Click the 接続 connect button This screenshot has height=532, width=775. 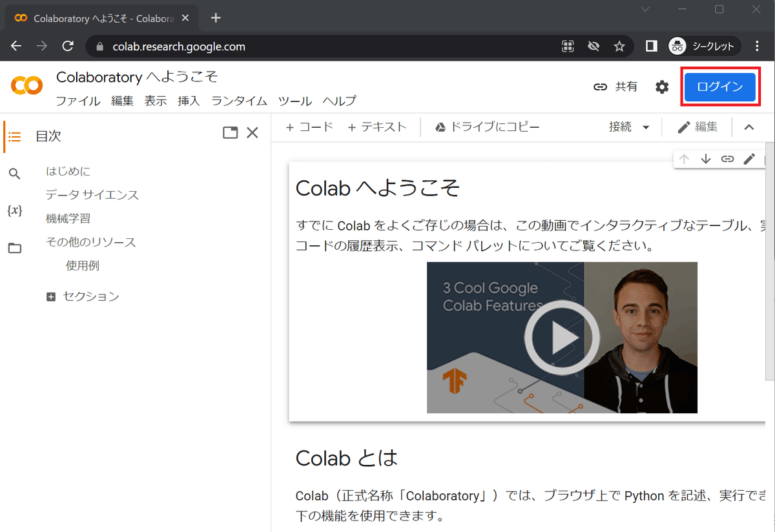pyautogui.click(x=620, y=127)
